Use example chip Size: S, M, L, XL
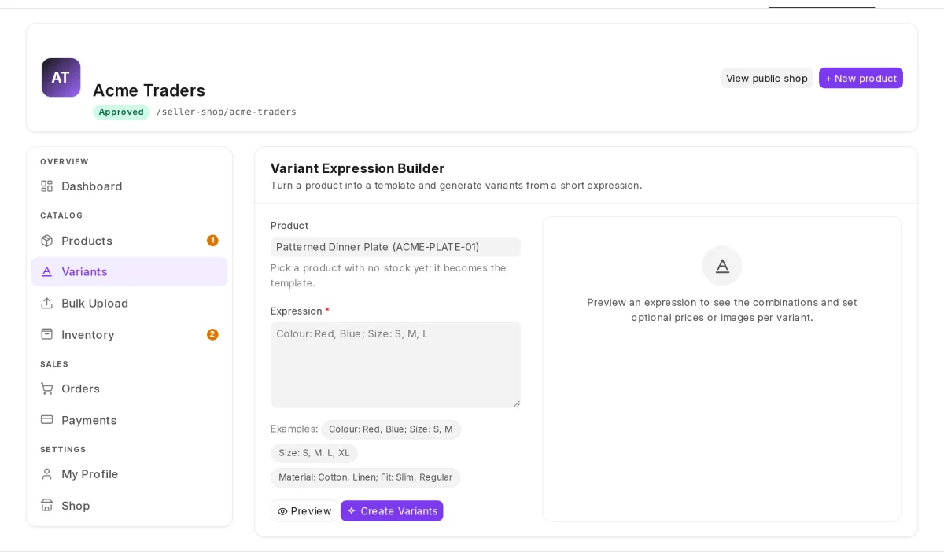Viewport: 944px width, 560px height. tap(314, 453)
